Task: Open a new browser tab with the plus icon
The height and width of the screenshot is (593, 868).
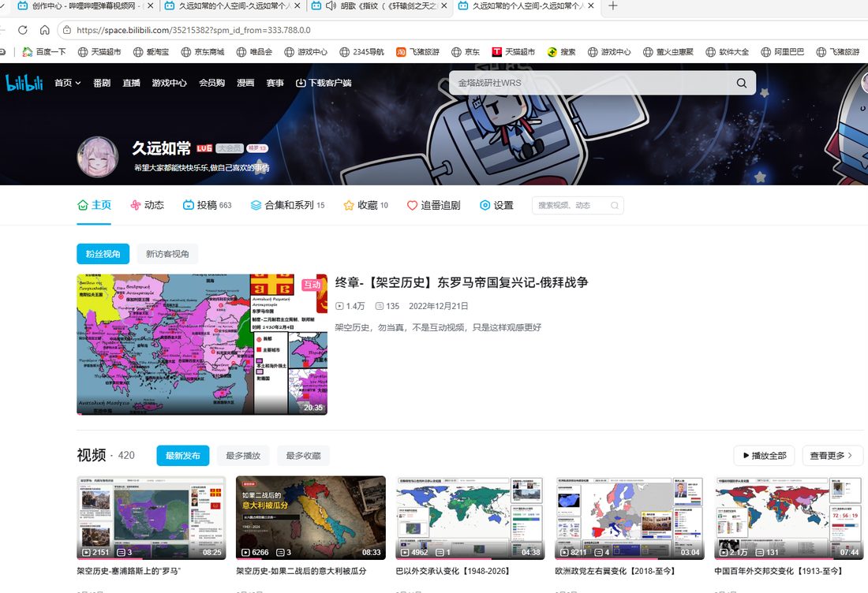Action: point(613,6)
